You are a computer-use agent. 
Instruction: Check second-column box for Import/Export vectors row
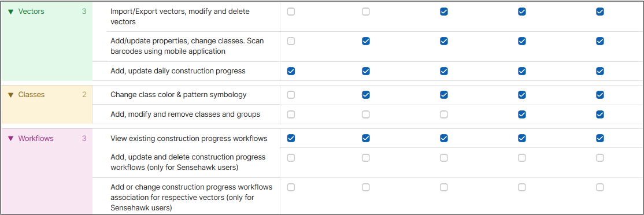[x=365, y=12]
